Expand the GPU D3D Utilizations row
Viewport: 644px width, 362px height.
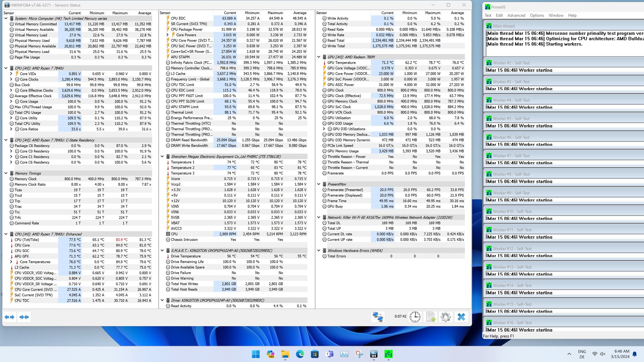[324, 129]
